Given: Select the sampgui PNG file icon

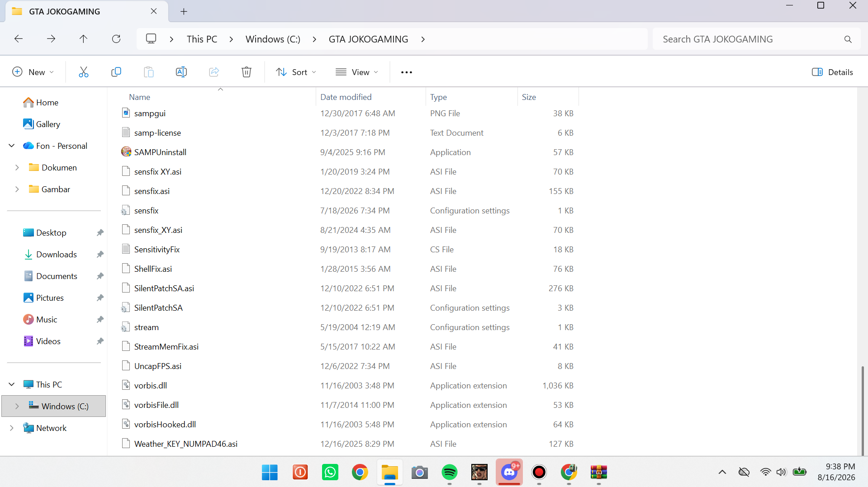Looking at the screenshot, I should tap(126, 113).
